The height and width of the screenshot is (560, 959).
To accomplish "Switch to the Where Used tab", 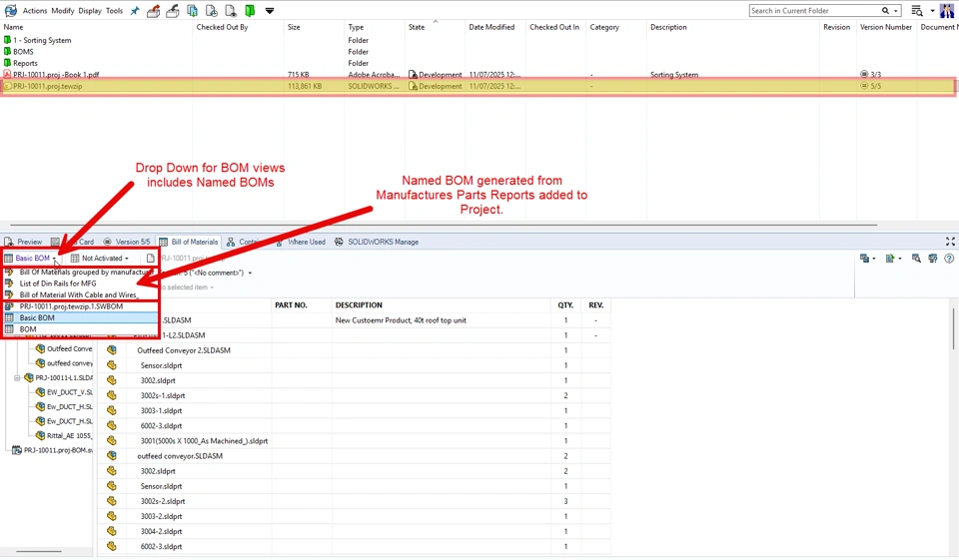I will point(301,243).
